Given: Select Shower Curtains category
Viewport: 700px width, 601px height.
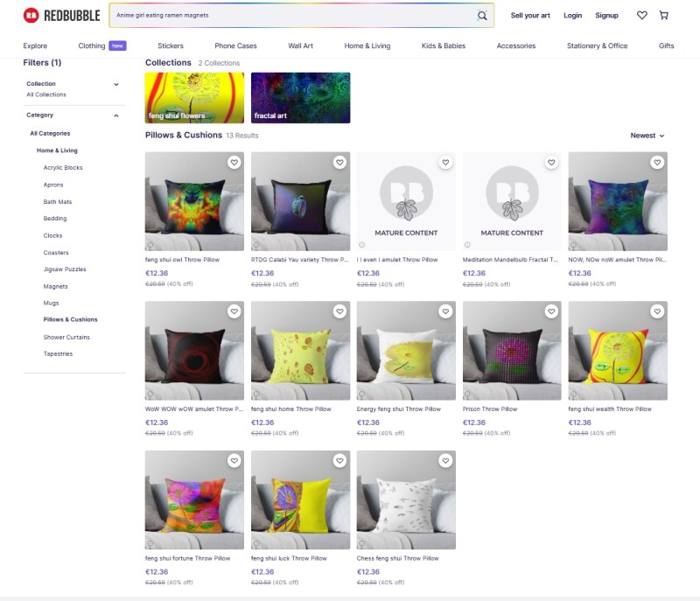Looking at the screenshot, I should 66,337.
